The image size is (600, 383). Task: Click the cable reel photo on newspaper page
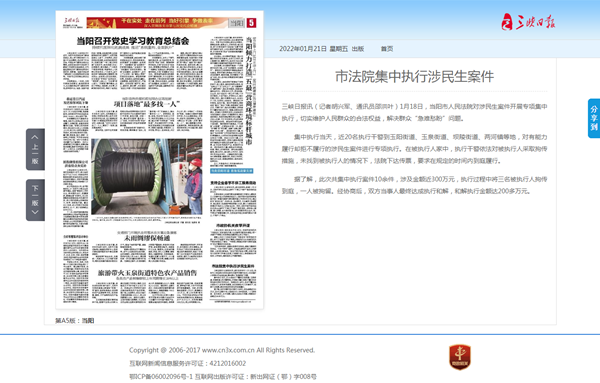[147, 177]
